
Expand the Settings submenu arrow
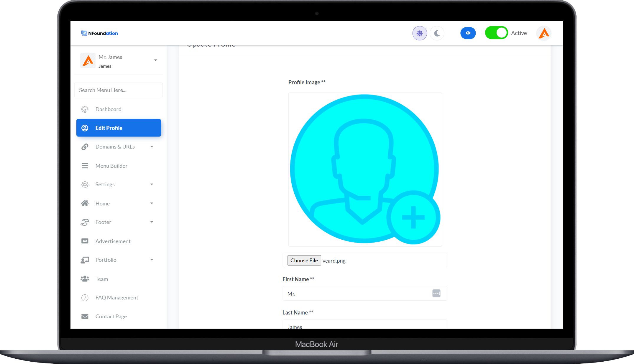(x=152, y=185)
